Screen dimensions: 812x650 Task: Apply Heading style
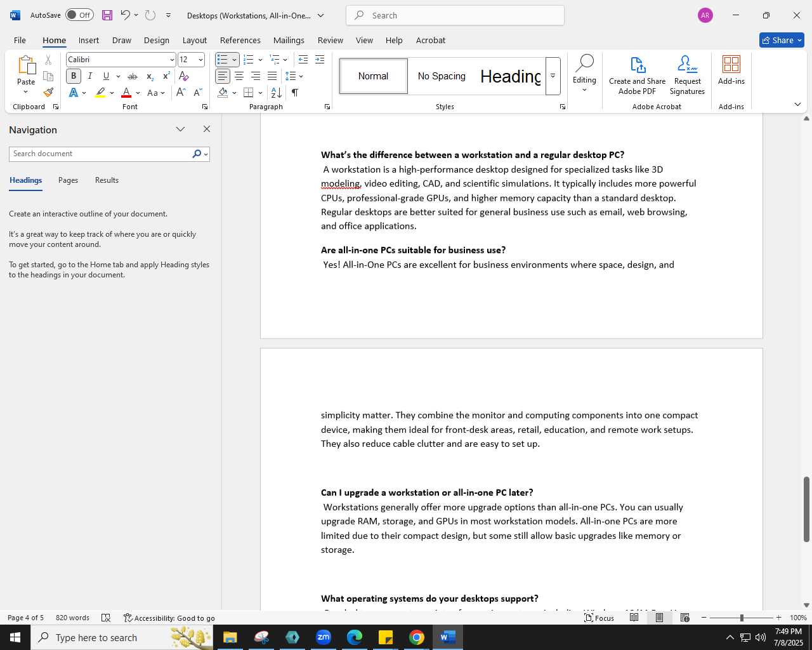point(510,76)
